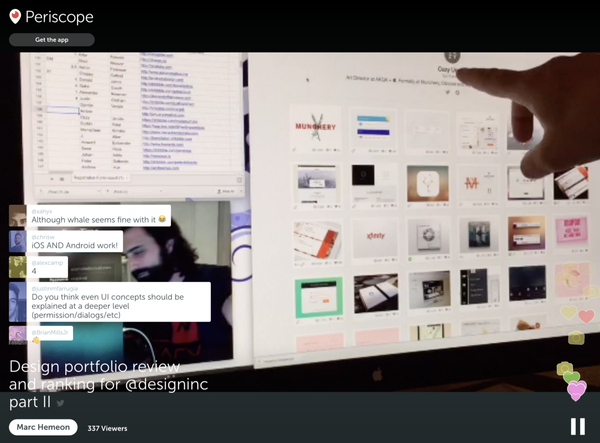Click the Periscope logo pin icon
Viewport: 600px width, 443px height.
click(x=15, y=16)
